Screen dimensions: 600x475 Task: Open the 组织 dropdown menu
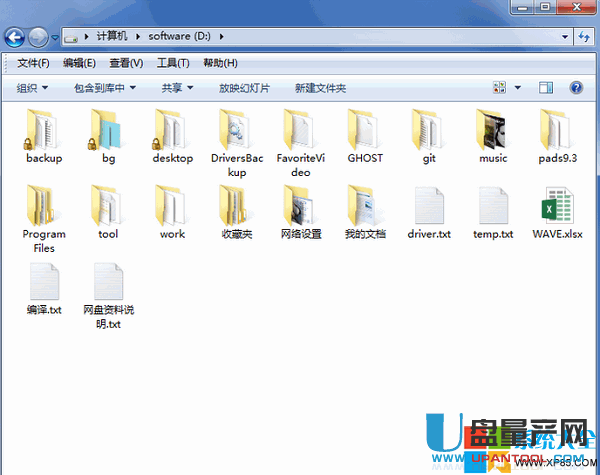32,88
